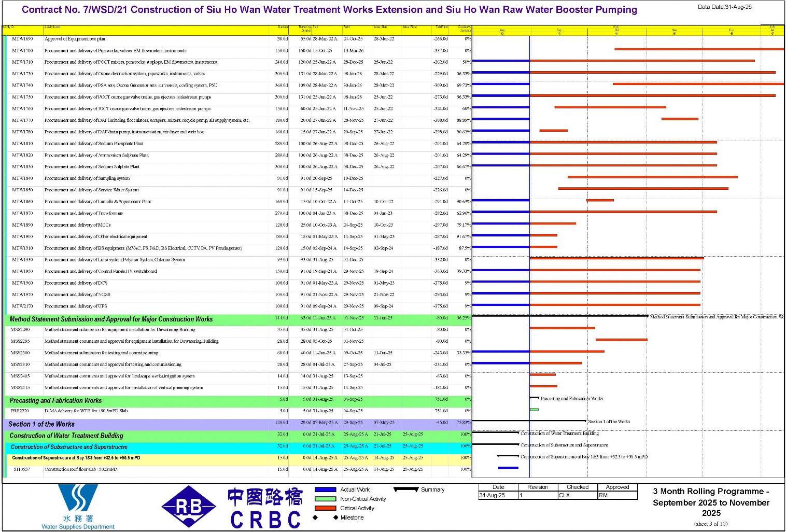Select the red Gantt bar for MSS2295

click(x=622, y=340)
